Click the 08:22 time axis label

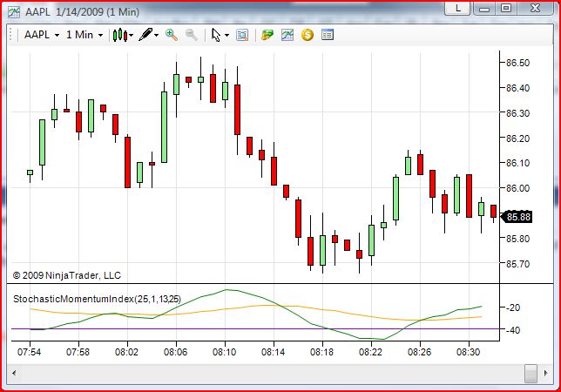[371, 352]
